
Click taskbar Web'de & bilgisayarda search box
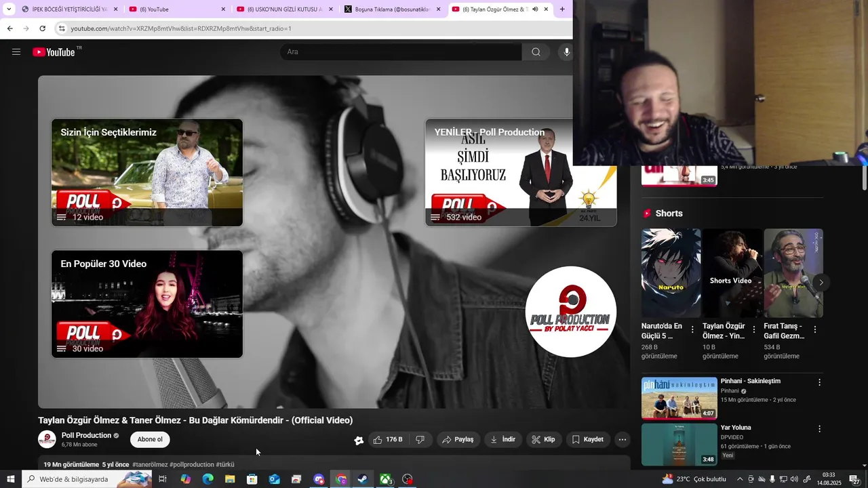tap(87, 479)
